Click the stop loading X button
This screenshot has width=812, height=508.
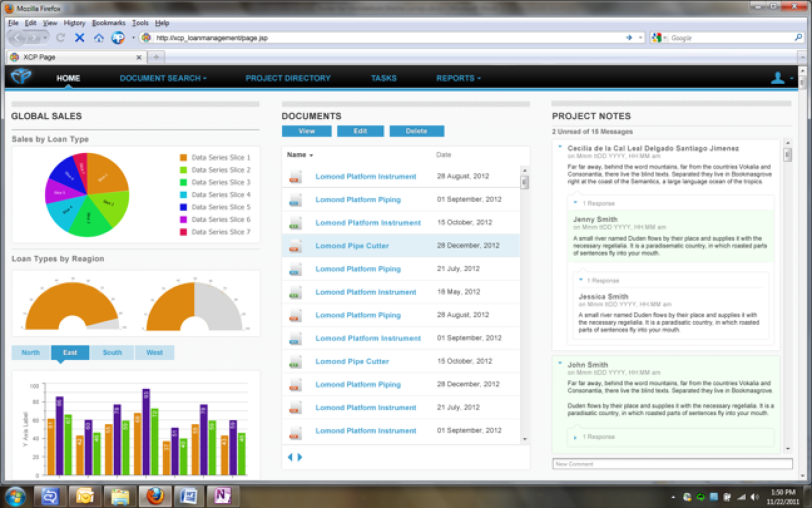(x=80, y=38)
